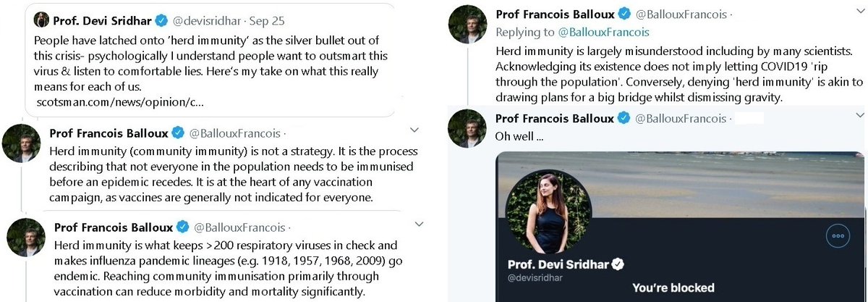Click Balloux avatar next to 'Oh well ...' tweet
Image resolution: width=868 pixels, height=302 pixels.
click(468, 128)
